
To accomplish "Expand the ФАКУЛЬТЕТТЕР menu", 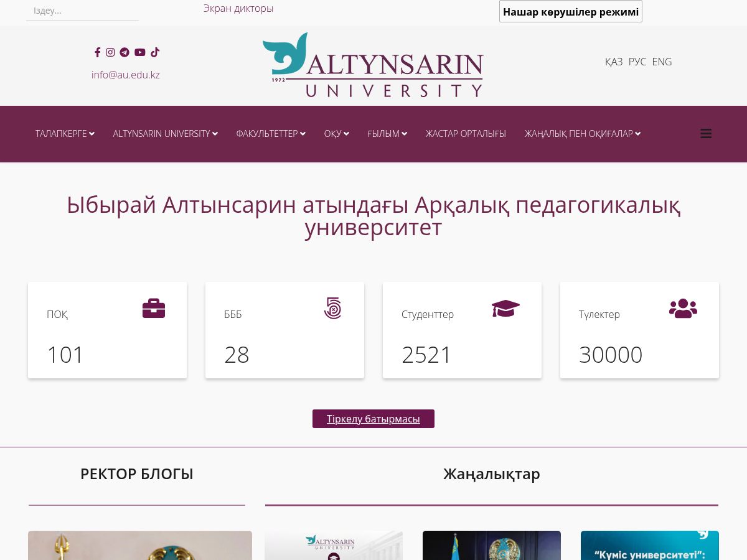I will click(271, 134).
